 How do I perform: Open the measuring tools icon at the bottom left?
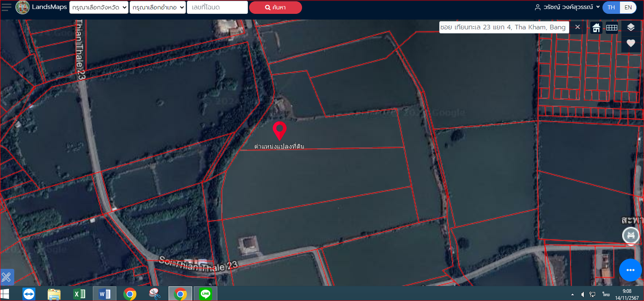pyautogui.click(x=7, y=277)
